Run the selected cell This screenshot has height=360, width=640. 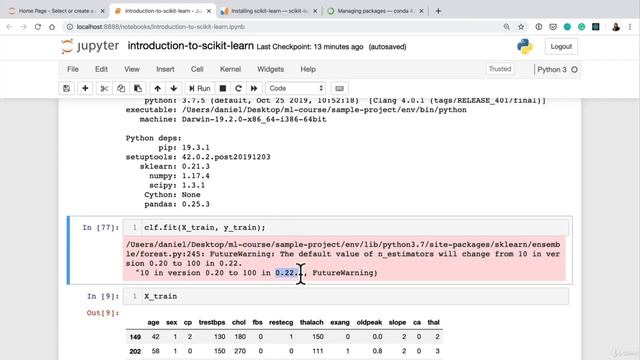(200, 88)
